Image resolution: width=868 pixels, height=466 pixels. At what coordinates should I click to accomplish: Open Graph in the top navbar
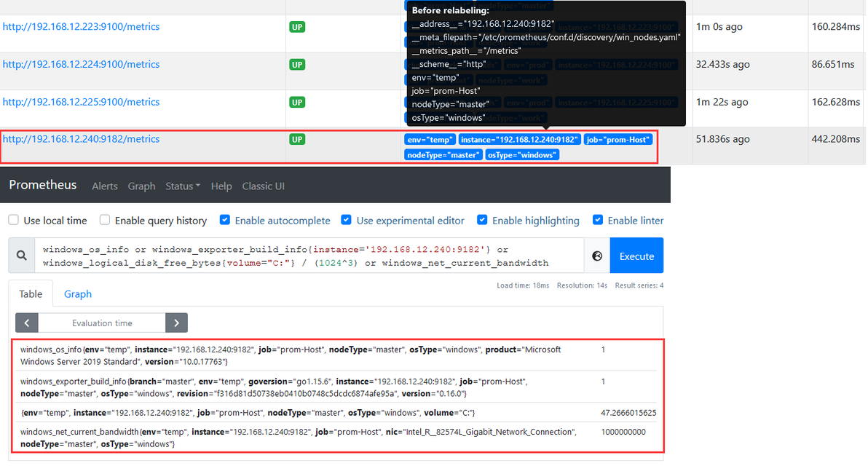pyautogui.click(x=142, y=186)
